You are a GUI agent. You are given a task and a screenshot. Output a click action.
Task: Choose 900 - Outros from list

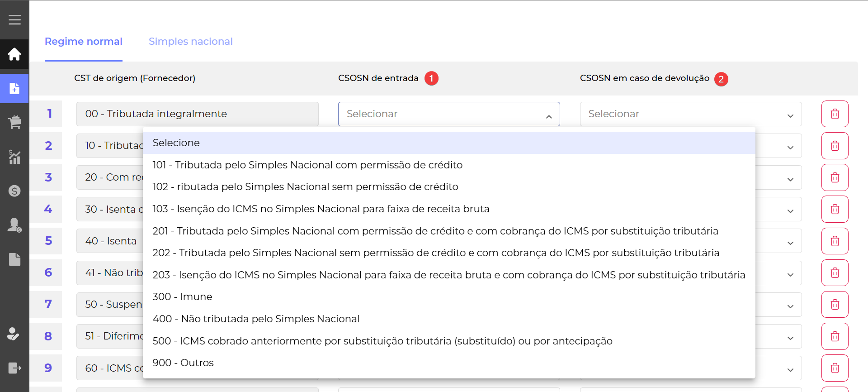click(x=183, y=363)
